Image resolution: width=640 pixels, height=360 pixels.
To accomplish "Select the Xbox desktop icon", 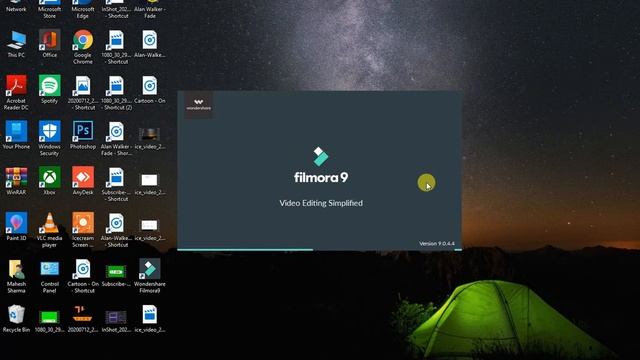I will click(x=49, y=181).
